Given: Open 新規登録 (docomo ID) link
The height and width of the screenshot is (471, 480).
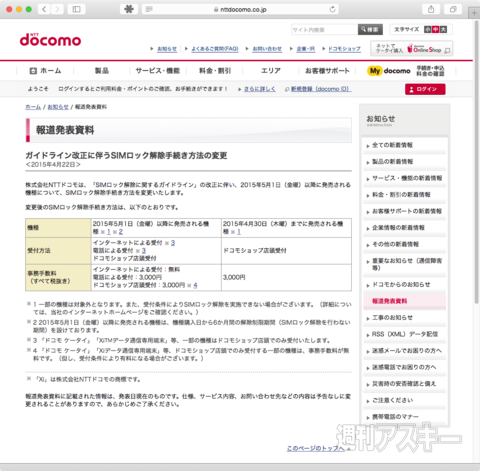Looking at the screenshot, I should click(x=321, y=89).
